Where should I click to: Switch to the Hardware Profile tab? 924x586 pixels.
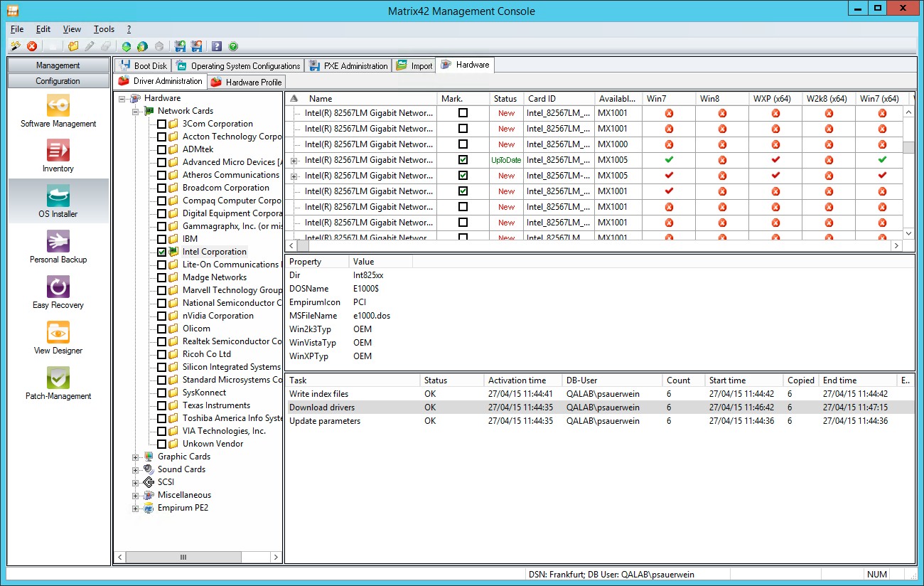point(247,82)
